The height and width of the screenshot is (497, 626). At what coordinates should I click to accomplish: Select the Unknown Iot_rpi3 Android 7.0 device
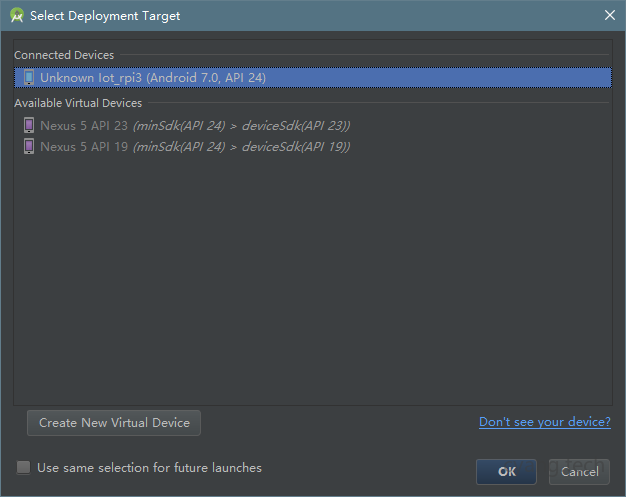click(x=153, y=77)
